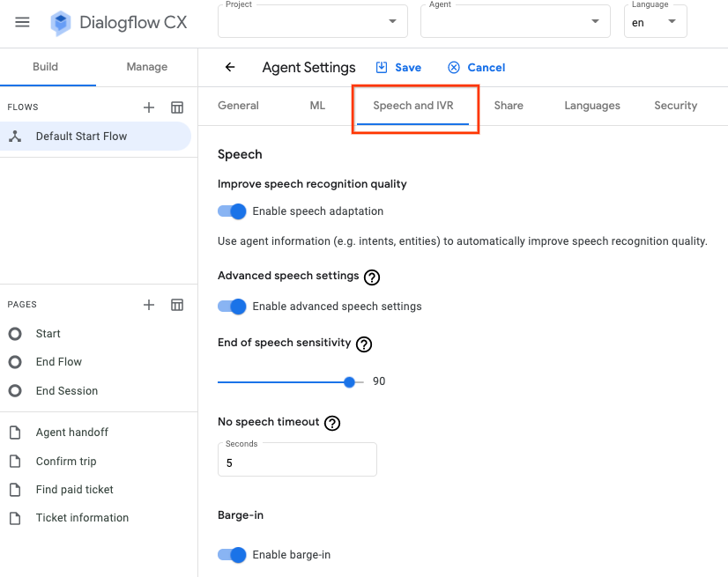Click the sensitivity value 90
Image resolution: width=728 pixels, height=577 pixels.
379,381
